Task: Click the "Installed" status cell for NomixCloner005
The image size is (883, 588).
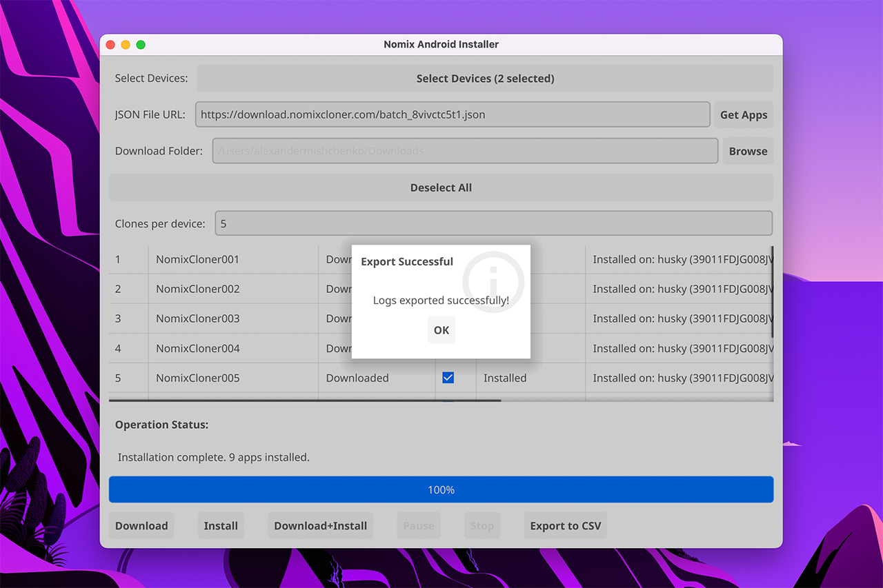Action: [x=530, y=378]
